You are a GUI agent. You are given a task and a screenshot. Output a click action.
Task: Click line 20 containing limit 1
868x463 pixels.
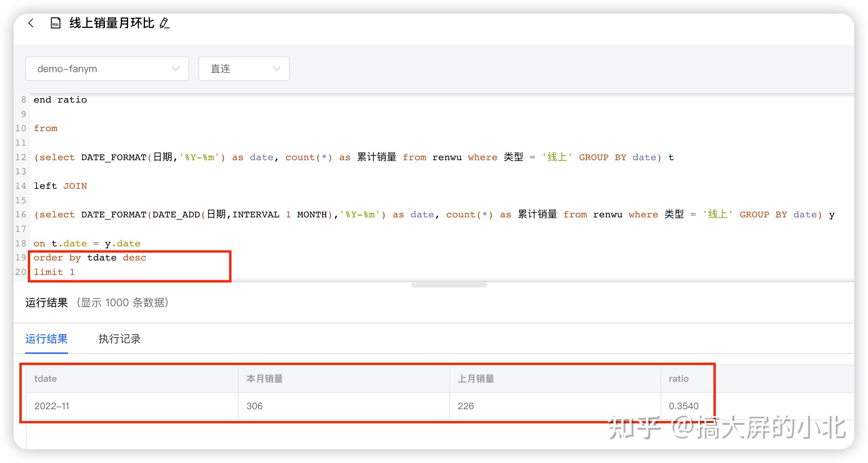[x=55, y=272]
